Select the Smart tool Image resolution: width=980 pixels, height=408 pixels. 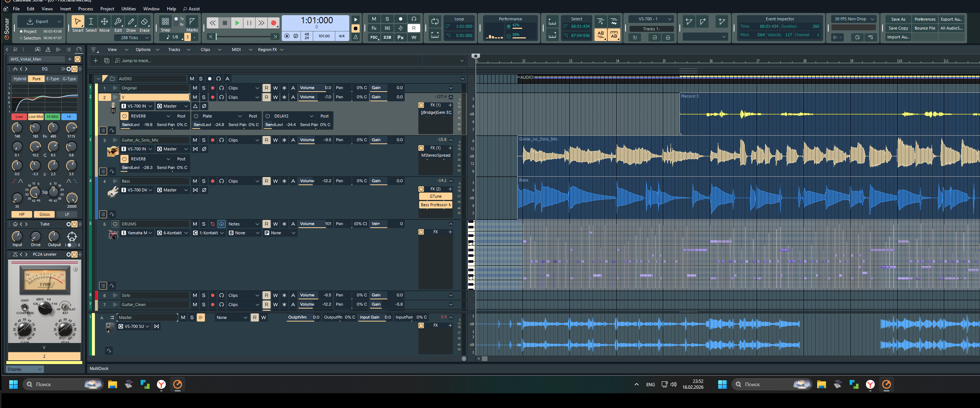(78, 22)
